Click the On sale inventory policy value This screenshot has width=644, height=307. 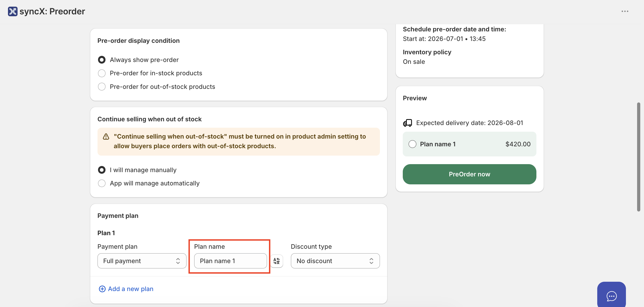(414, 62)
